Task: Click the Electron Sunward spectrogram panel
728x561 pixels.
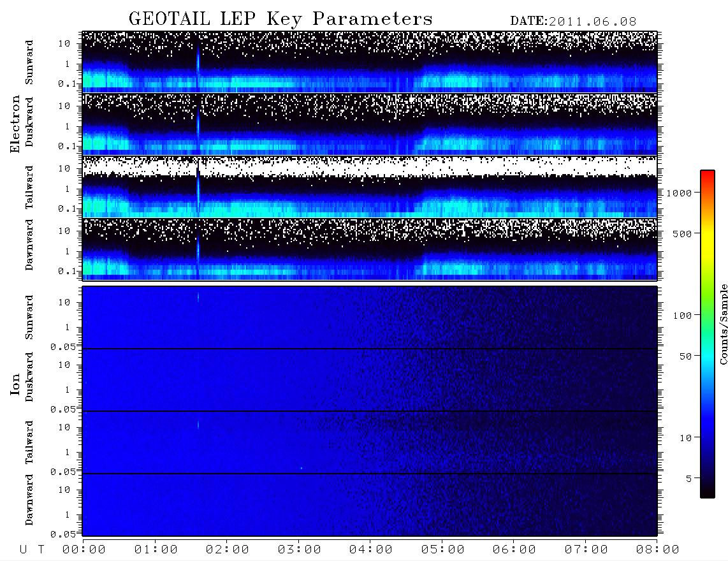Action: (370, 62)
